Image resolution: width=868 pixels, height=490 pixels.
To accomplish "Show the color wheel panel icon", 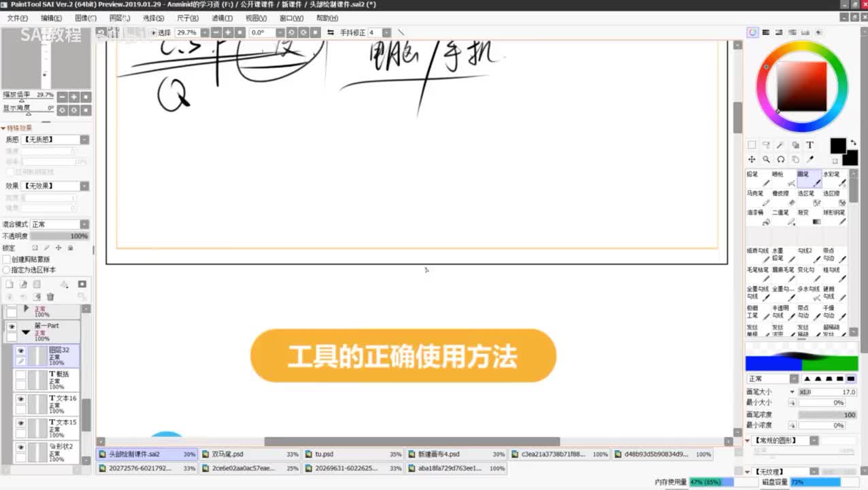I will [x=752, y=32].
